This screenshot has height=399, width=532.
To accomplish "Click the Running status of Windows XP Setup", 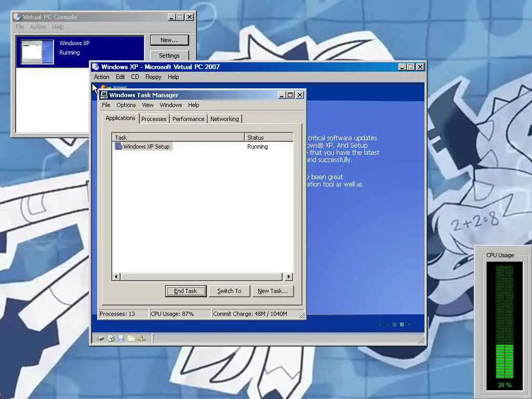I will click(x=258, y=147).
